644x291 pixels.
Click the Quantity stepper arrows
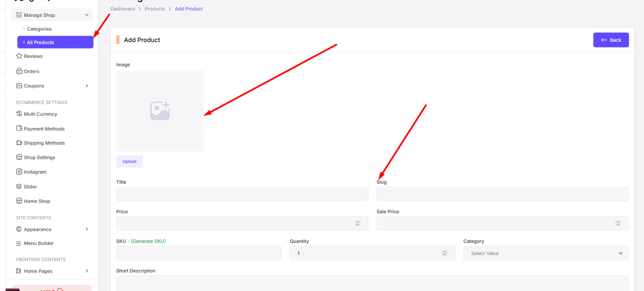(444, 253)
